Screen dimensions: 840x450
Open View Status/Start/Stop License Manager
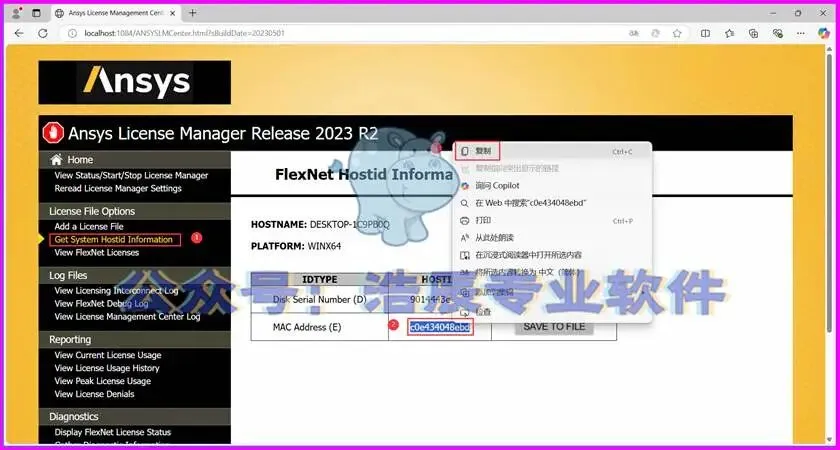click(131, 175)
